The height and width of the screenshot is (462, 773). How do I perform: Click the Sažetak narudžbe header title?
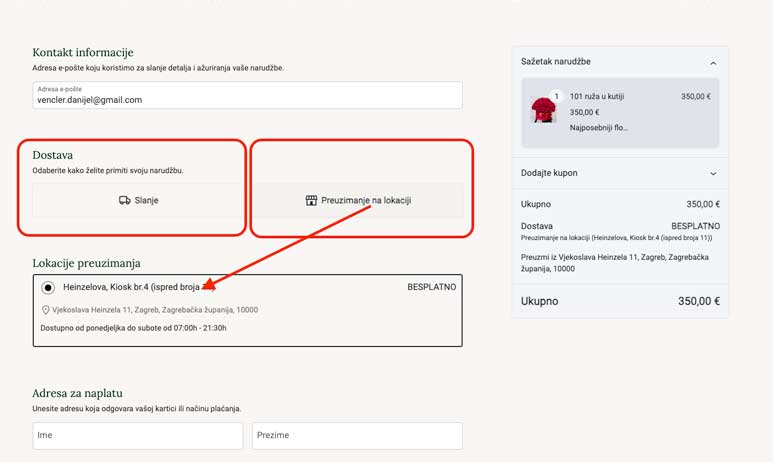pyautogui.click(x=555, y=62)
